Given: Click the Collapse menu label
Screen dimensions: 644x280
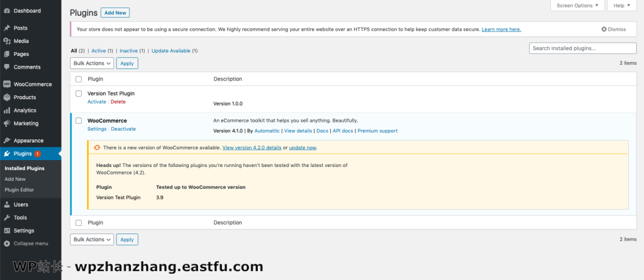Looking at the screenshot, I should (31, 244).
